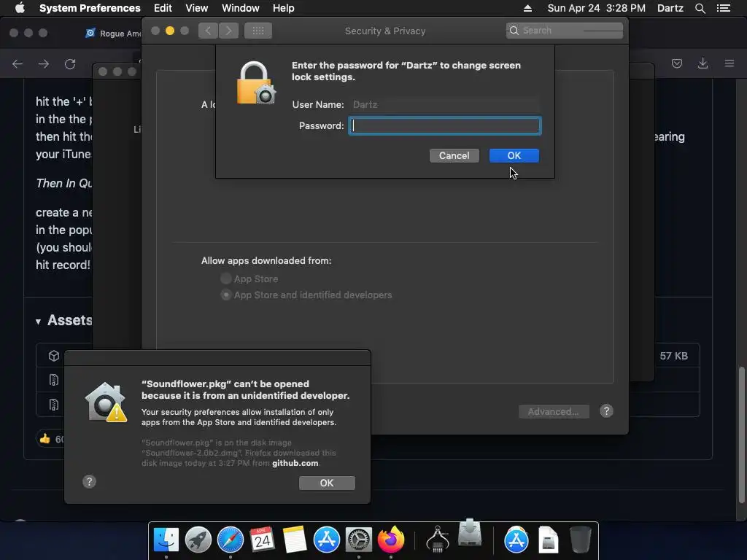Select the Rogue Amoeba Firefox tab

point(113,34)
